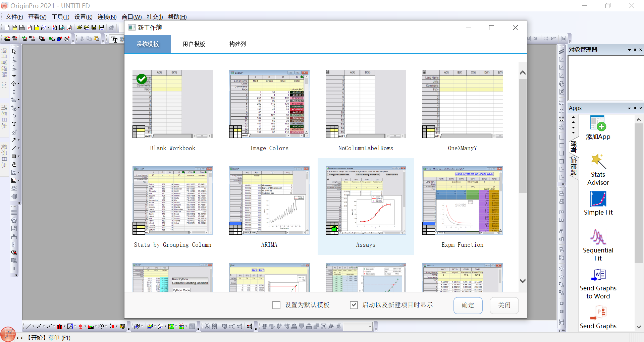Close the 新工作簿 dialog
The image size is (644, 342).
[x=515, y=28]
